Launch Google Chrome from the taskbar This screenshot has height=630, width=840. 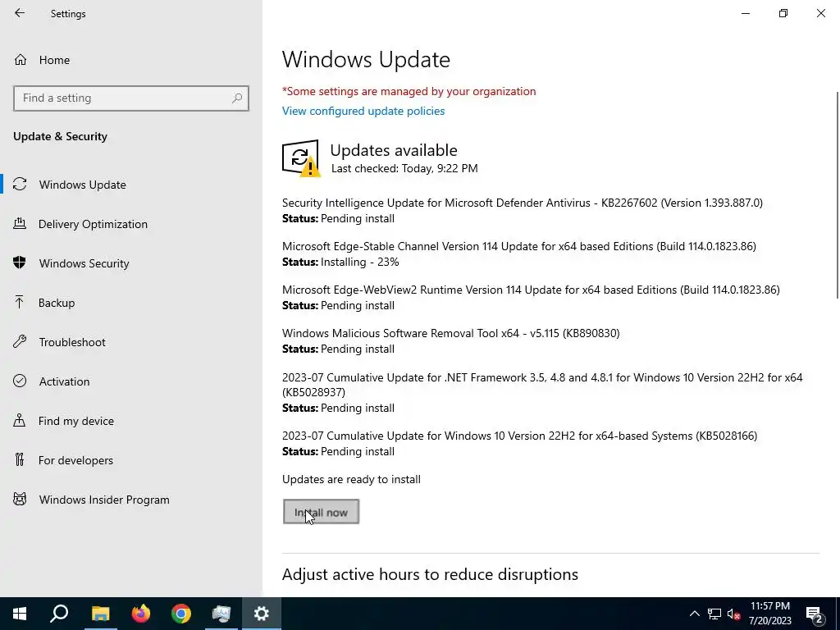click(181, 614)
